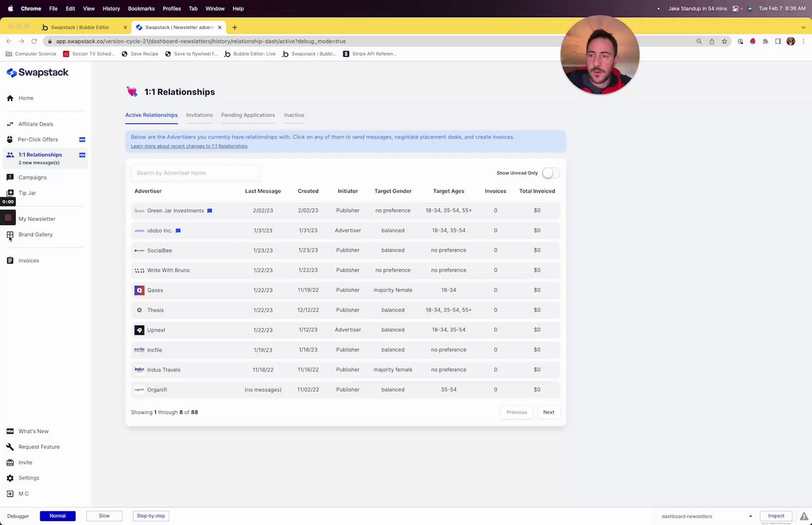
Task: Go to the Next page of relationships
Action: pyautogui.click(x=549, y=413)
